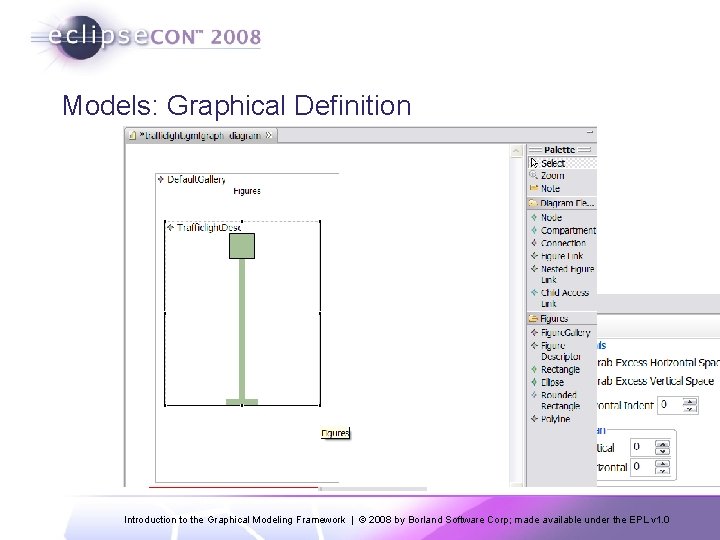Click into the Horizontal Indent value field
Screen dimensions: 720x540
pos(670,405)
